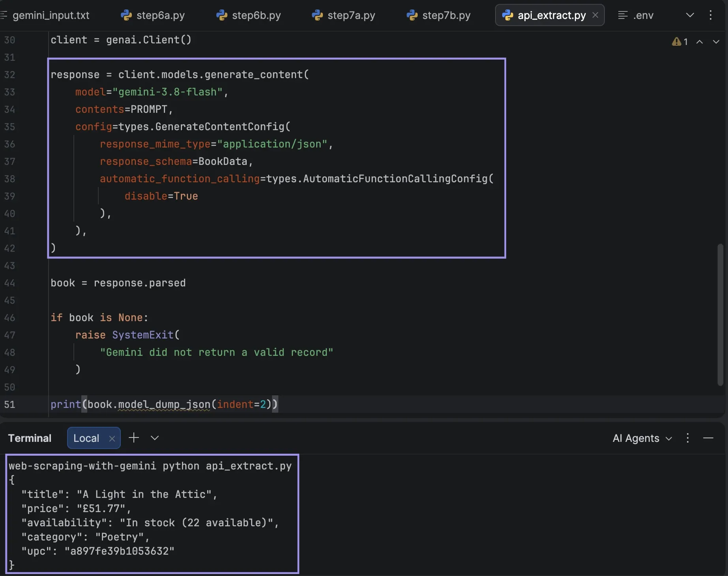Open the editor tab options menu

(x=711, y=15)
